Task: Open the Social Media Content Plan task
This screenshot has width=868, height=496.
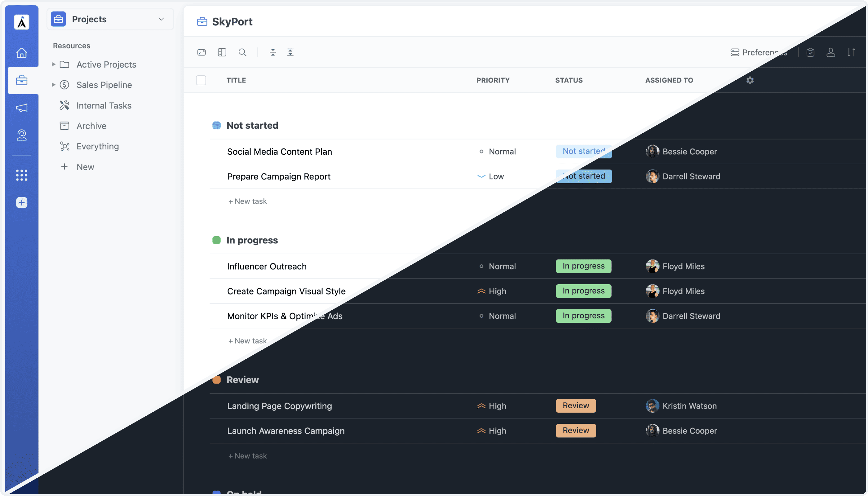Action: (x=279, y=152)
